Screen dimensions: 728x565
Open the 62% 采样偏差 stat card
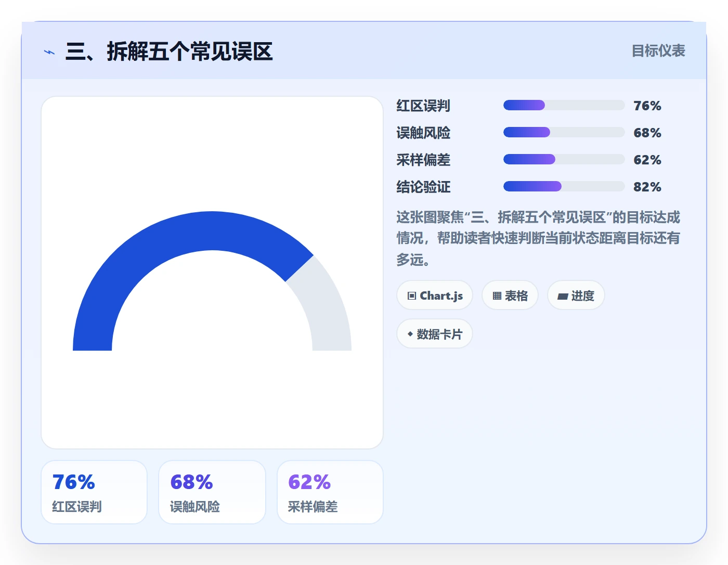tap(330, 492)
